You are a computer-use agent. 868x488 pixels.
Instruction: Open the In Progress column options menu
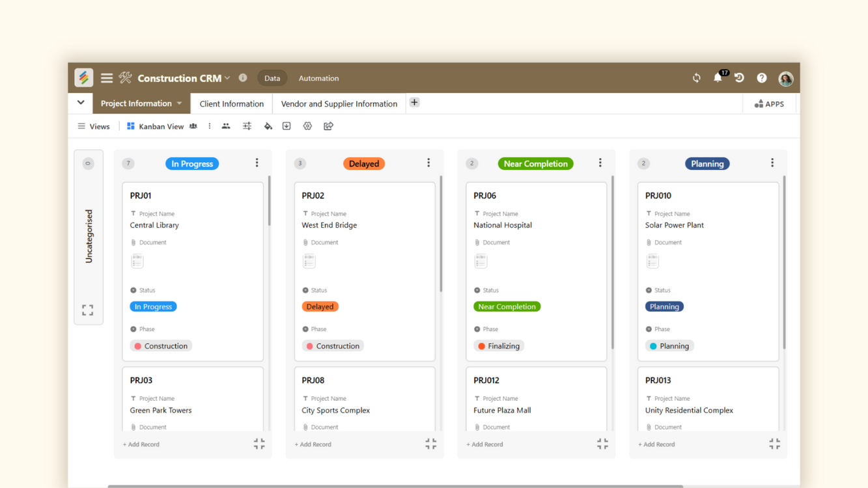[257, 163]
